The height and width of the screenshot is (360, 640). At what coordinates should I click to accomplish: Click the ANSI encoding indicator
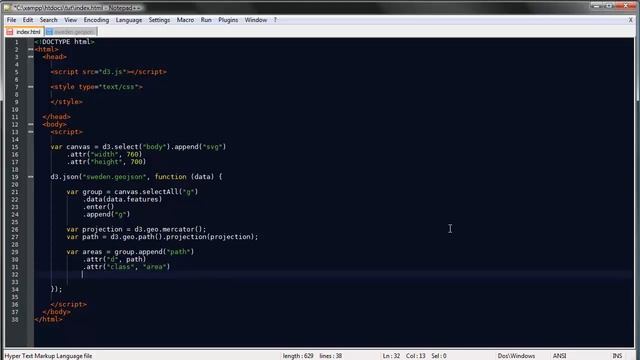[559, 356]
